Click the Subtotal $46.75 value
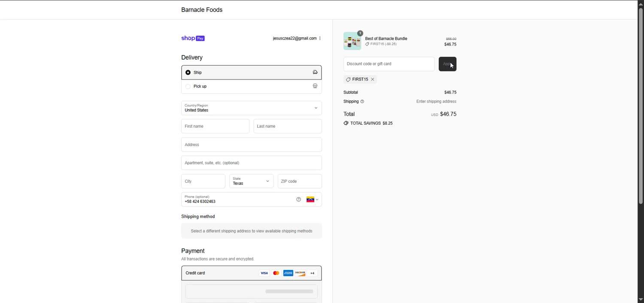644x303 pixels. coord(450,92)
